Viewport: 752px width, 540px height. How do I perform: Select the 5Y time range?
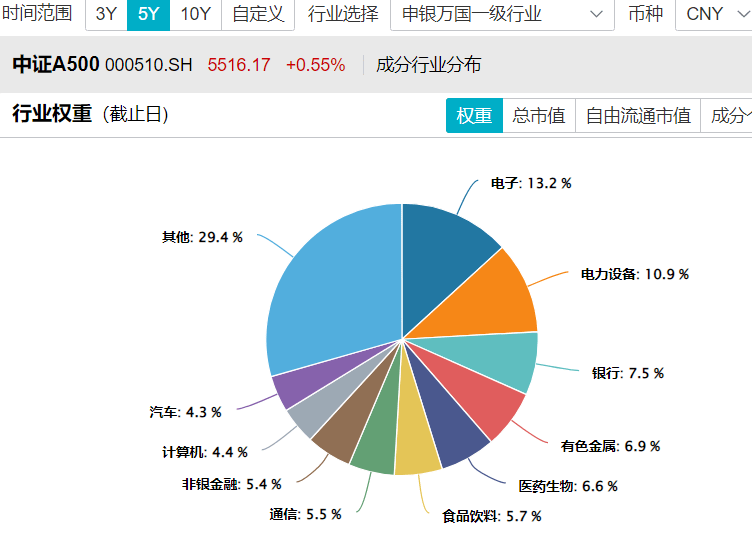click(148, 14)
